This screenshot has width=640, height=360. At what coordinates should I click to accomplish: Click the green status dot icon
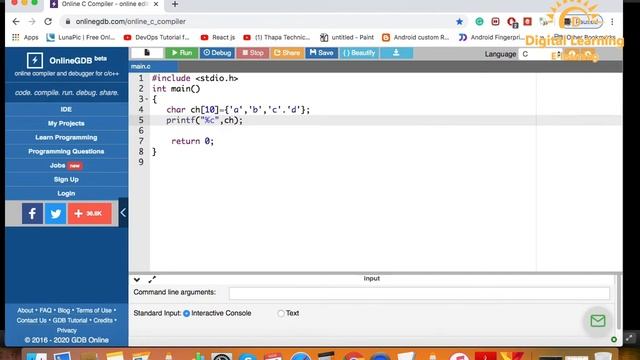pyautogui.click(x=614, y=339)
